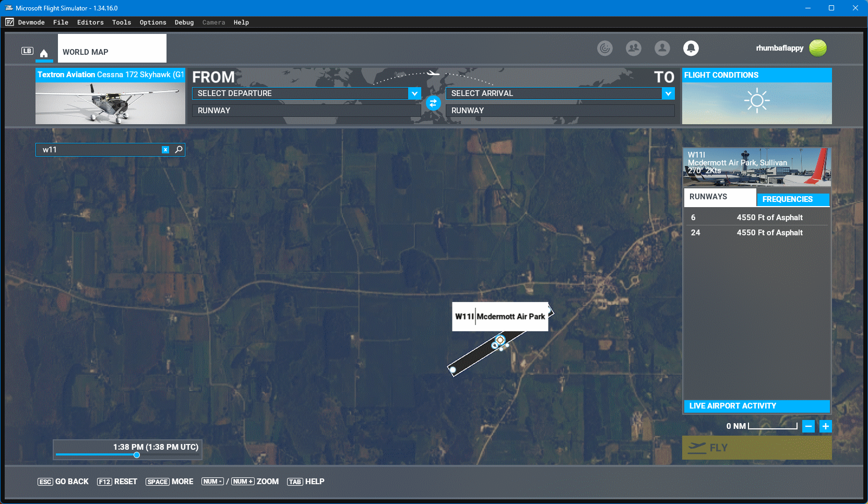Switch to the Runways tab

point(720,197)
